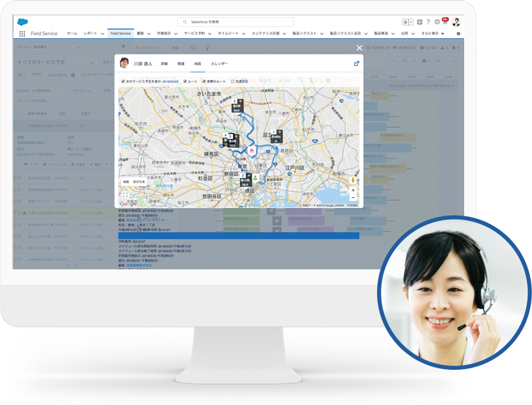Toggle fullscreen map view icon
The height and width of the screenshot is (405, 532).
[x=125, y=195]
